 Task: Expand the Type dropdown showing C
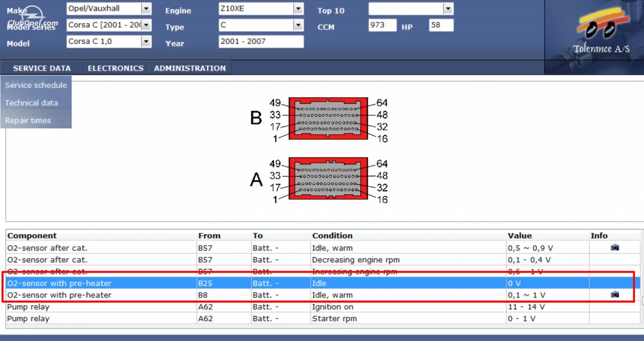[298, 25]
